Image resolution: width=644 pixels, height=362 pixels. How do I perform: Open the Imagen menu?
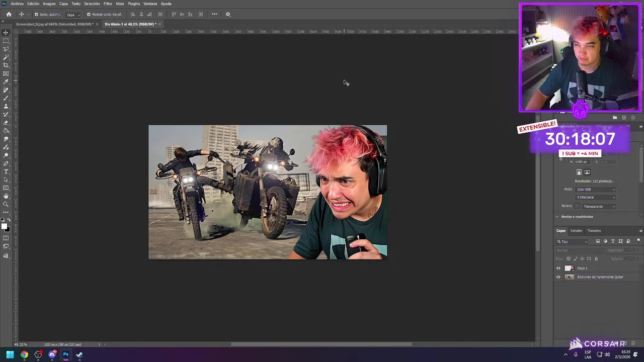click(49, 4)
